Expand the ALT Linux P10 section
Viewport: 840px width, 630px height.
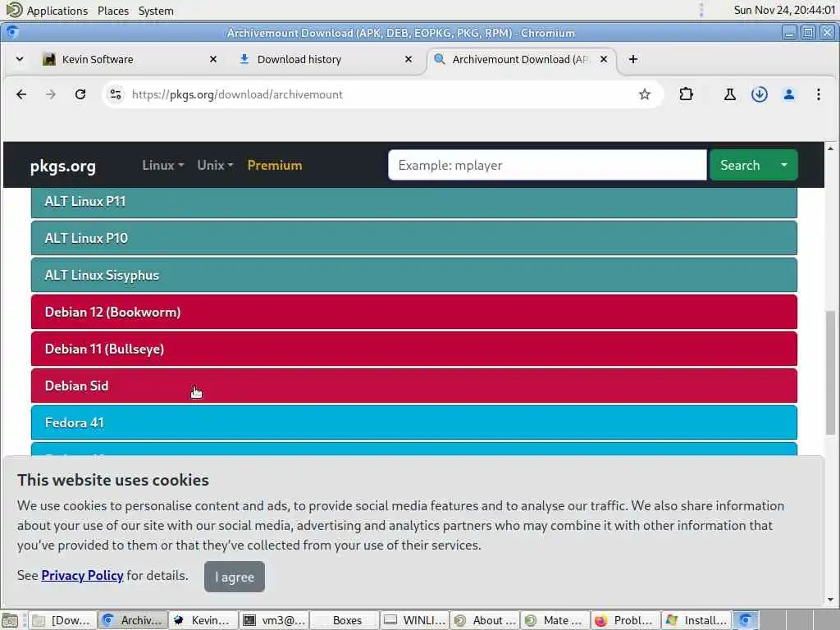click(x=414, y=238)
